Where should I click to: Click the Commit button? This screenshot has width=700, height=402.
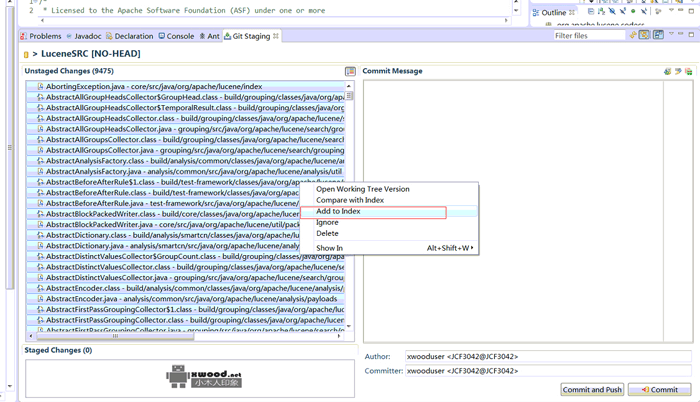[660, 389]
